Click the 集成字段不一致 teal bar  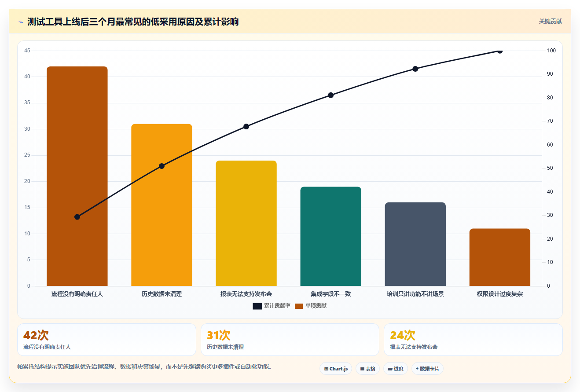pyautogui.click(x=330, y=236)
